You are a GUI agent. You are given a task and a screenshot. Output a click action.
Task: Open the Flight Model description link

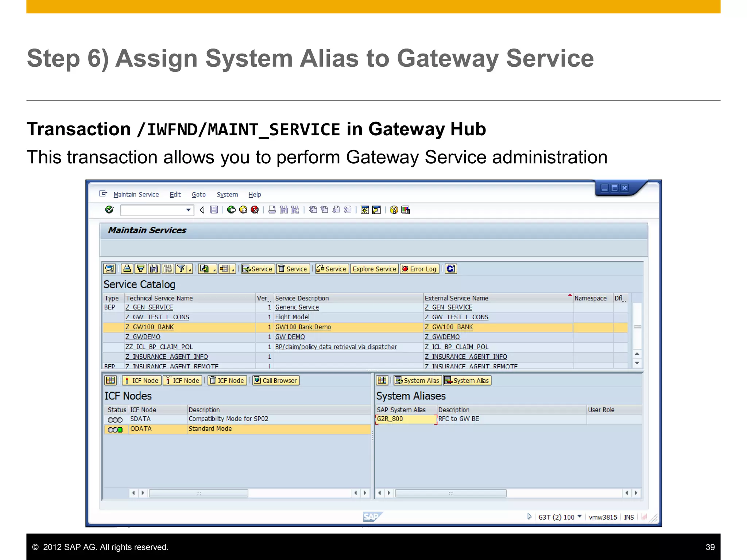pyautogui.click(x=292, y=317)
